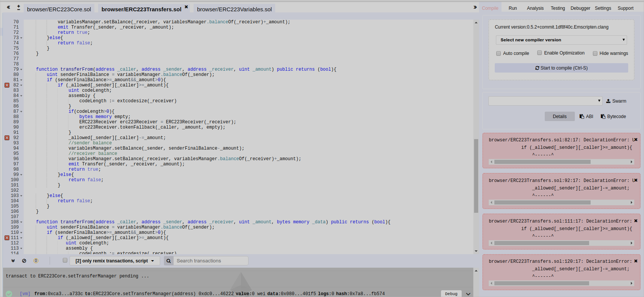Click horizontal scrollbar right arrow in line 120 error
Screen dimensions: 644x297
632,283
